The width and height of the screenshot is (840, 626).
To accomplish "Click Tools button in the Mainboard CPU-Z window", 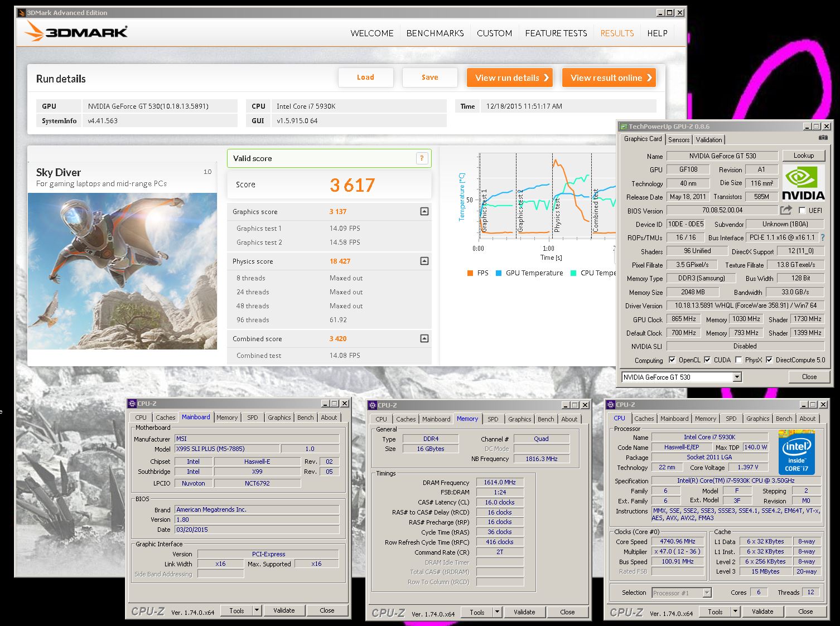I will click(236, 610).
